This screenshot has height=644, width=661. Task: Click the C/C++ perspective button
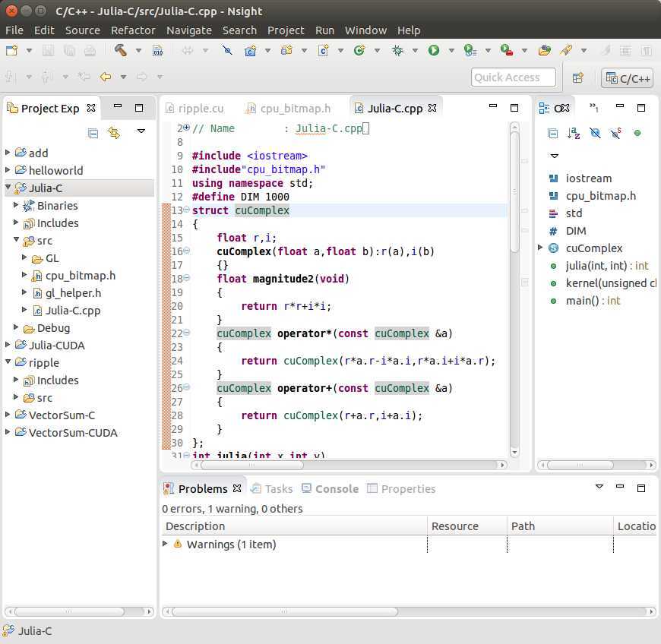628,78
